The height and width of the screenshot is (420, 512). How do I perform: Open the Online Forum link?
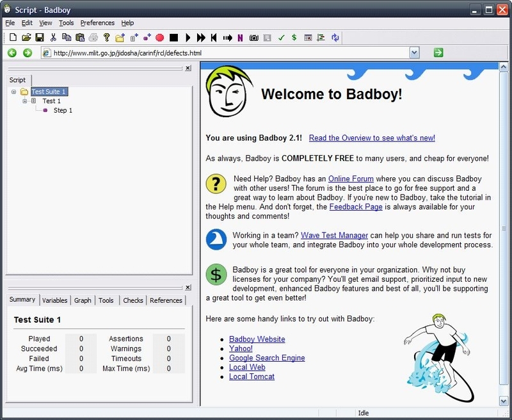coord(351,179)
